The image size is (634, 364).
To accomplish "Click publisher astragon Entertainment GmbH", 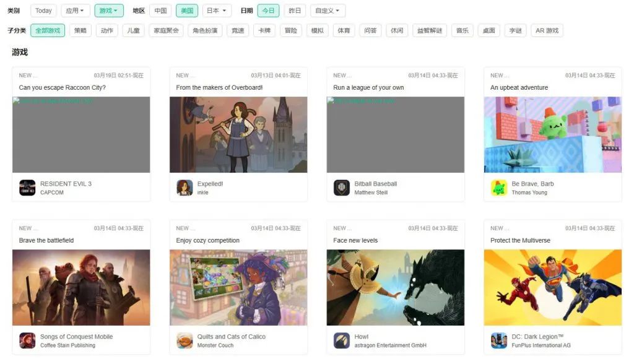I will tap(390, 345).
